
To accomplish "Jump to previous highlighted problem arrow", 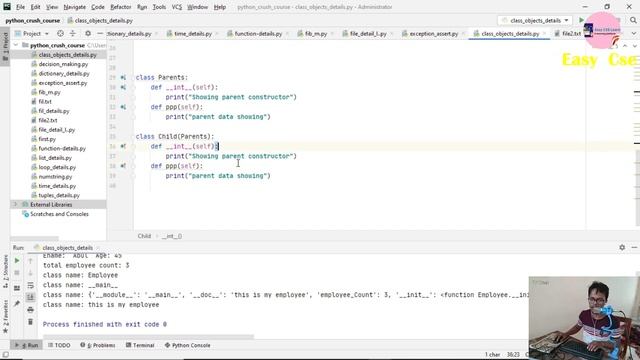I will coord(625,46).
